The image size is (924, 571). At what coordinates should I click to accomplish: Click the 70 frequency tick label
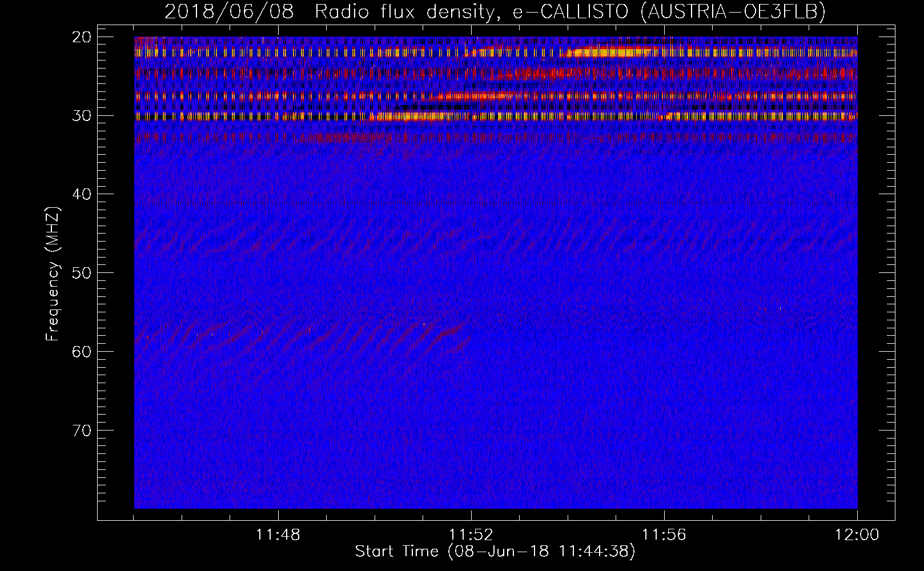click(82, 430)
